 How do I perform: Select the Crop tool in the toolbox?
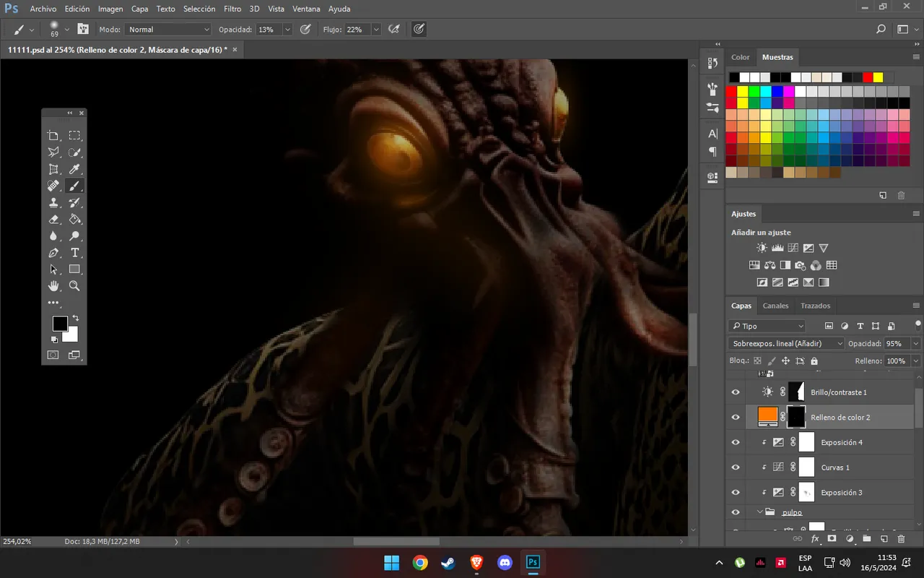(53, 135)
